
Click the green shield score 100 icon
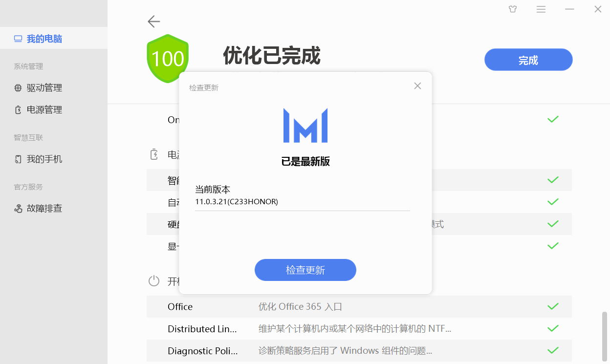click(168, 59)
